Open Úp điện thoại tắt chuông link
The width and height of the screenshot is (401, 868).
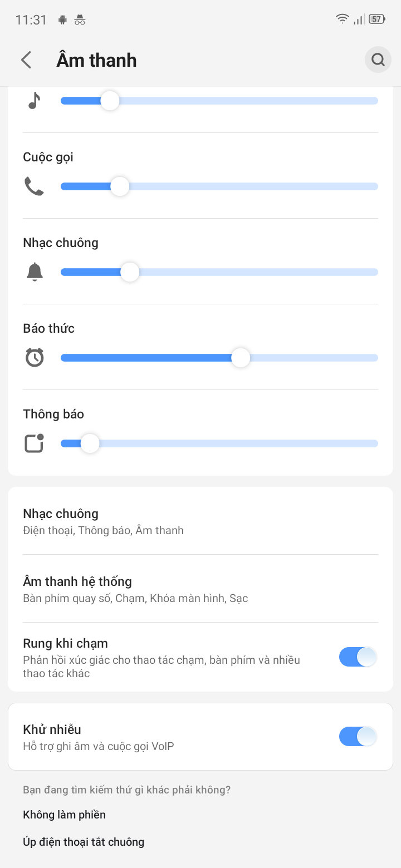[x=84, y=841]
